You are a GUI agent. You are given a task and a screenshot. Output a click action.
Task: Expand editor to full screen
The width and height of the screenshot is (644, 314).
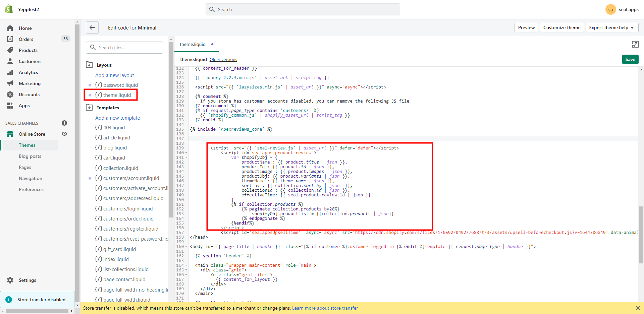635,44
